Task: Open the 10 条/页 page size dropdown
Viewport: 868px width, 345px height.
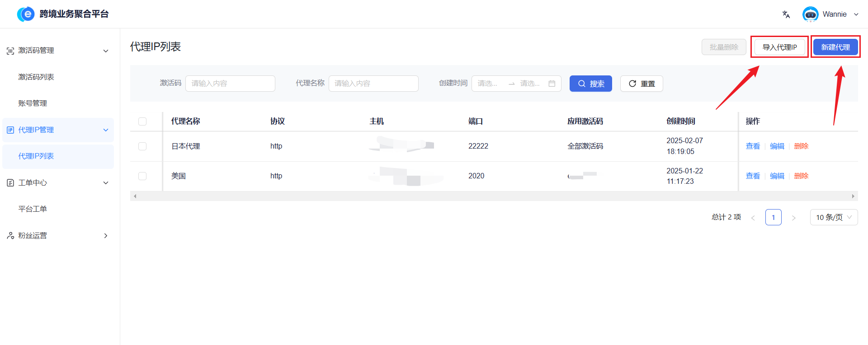Action: pos(833,218)
